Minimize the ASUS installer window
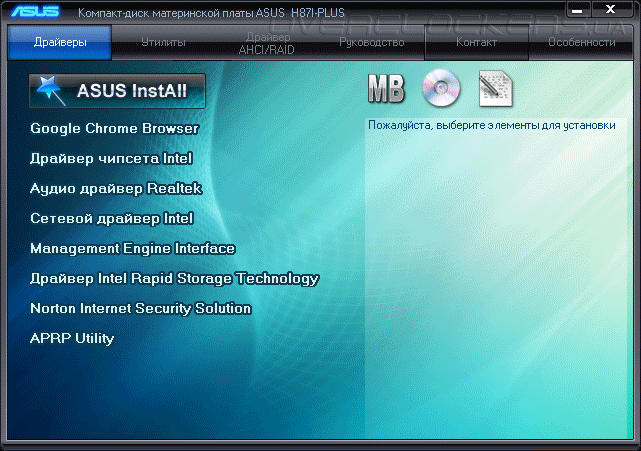Image resolution: width=641 pixels, height=451 pixels. [578, 10]
